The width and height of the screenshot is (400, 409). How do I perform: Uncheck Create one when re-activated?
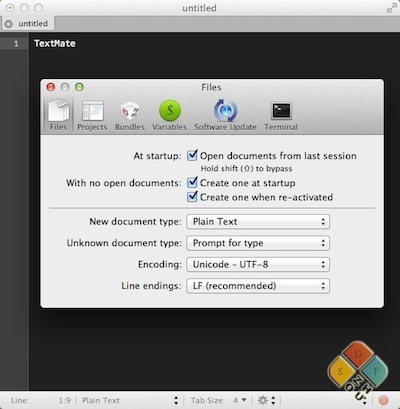point(192,197)
